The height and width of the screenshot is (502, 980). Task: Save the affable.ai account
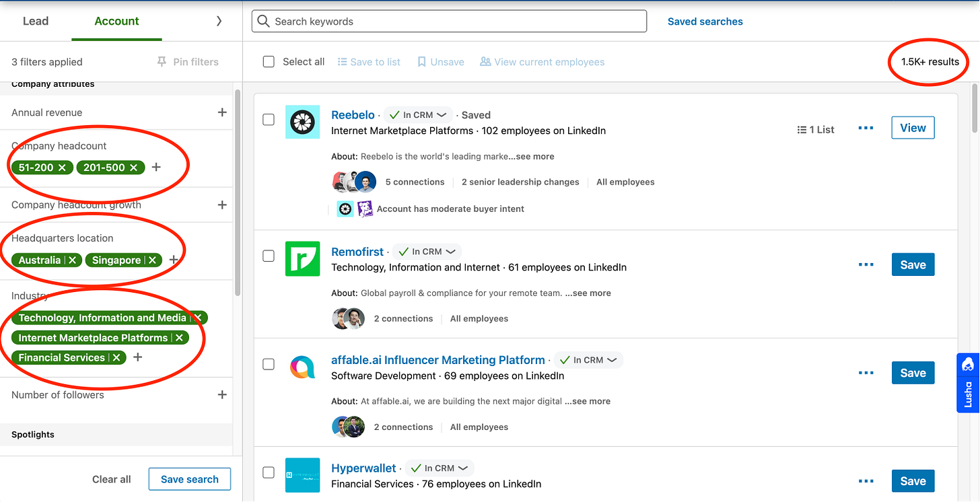coord(913,373)
